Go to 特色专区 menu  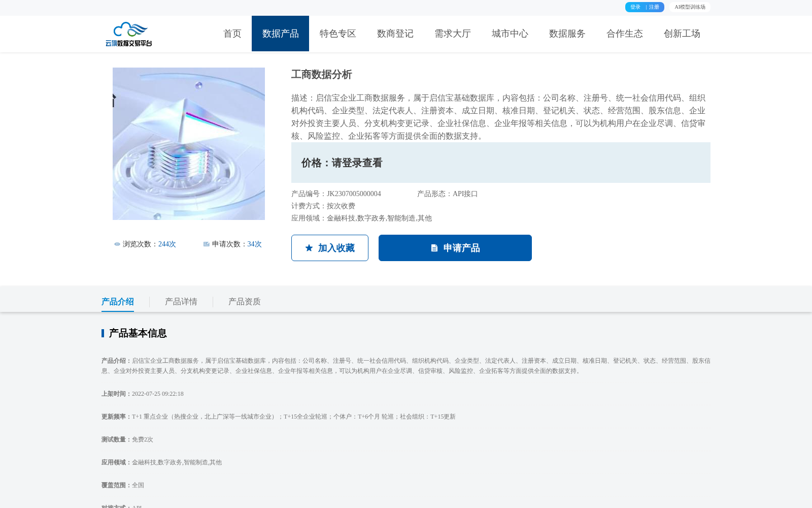click(x=338, y=34)
